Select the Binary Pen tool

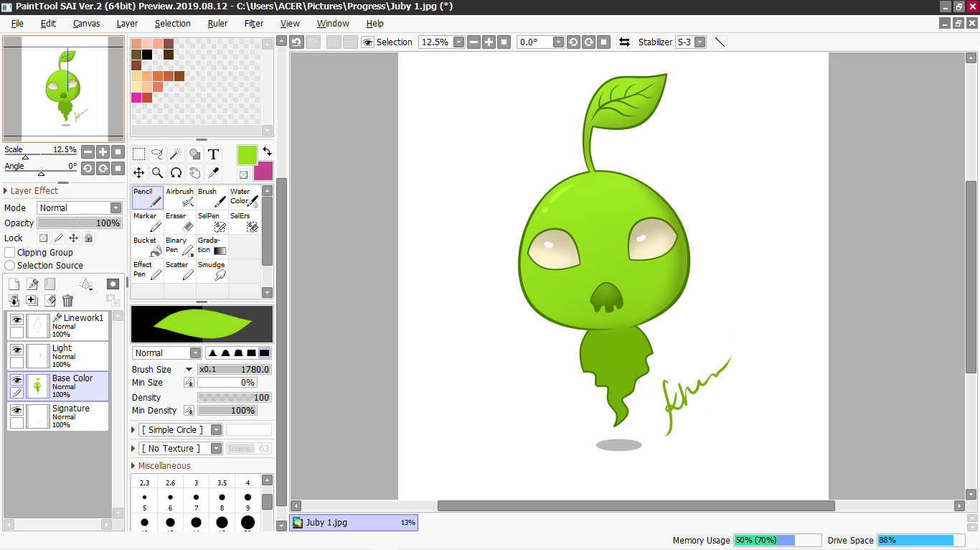coord(180,246)
